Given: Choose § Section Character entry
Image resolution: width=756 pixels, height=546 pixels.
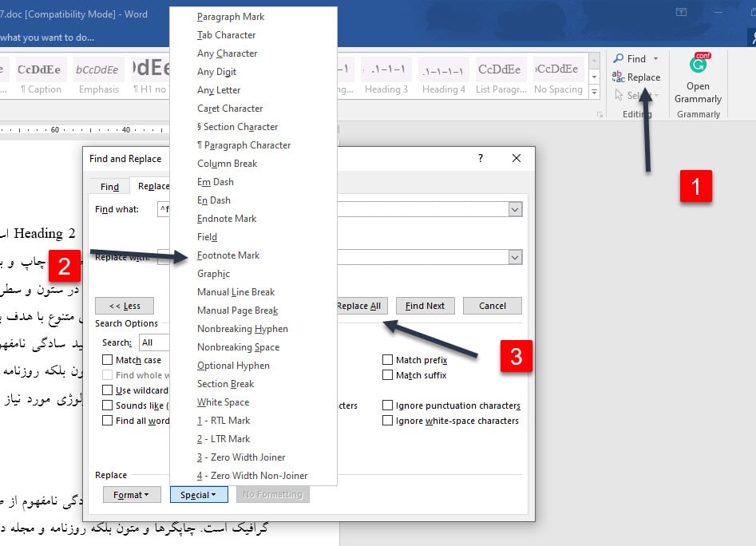Looking at the screenshot, I should 253,127.
